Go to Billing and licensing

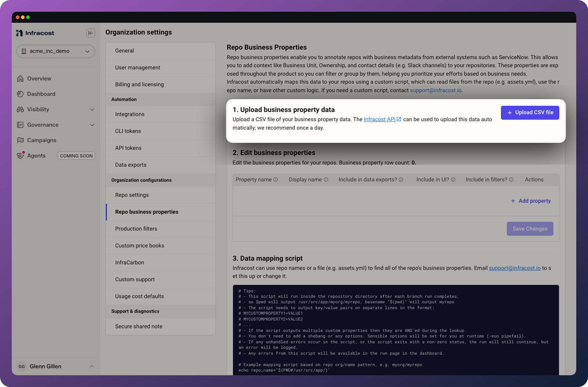click(x=161, y=84)
